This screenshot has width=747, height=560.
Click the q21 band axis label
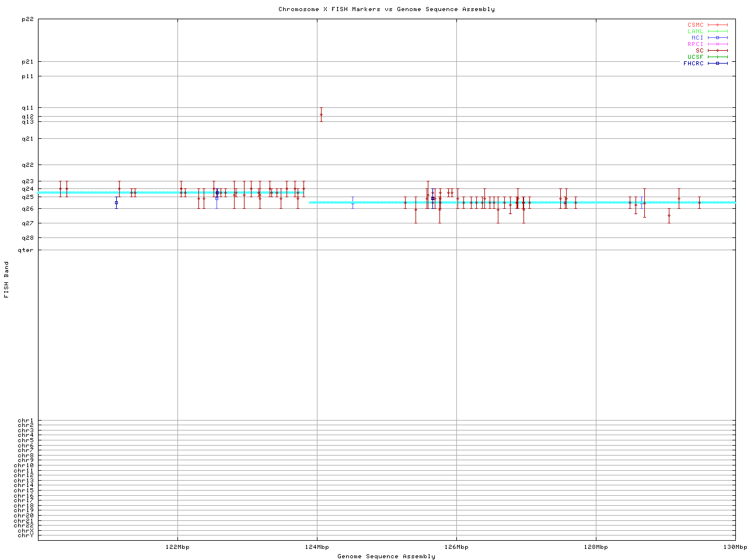point(27,139)
